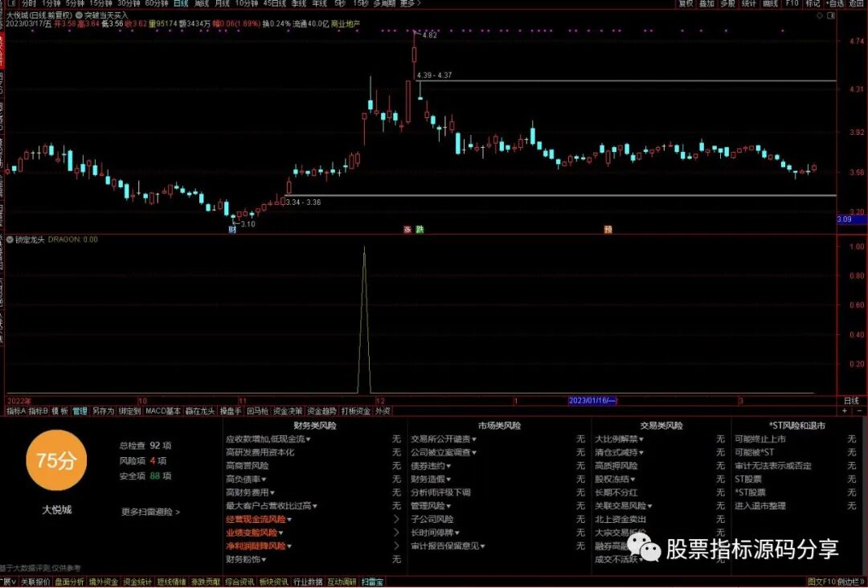Switch chart to 5分钟 period

coord(75,3)
